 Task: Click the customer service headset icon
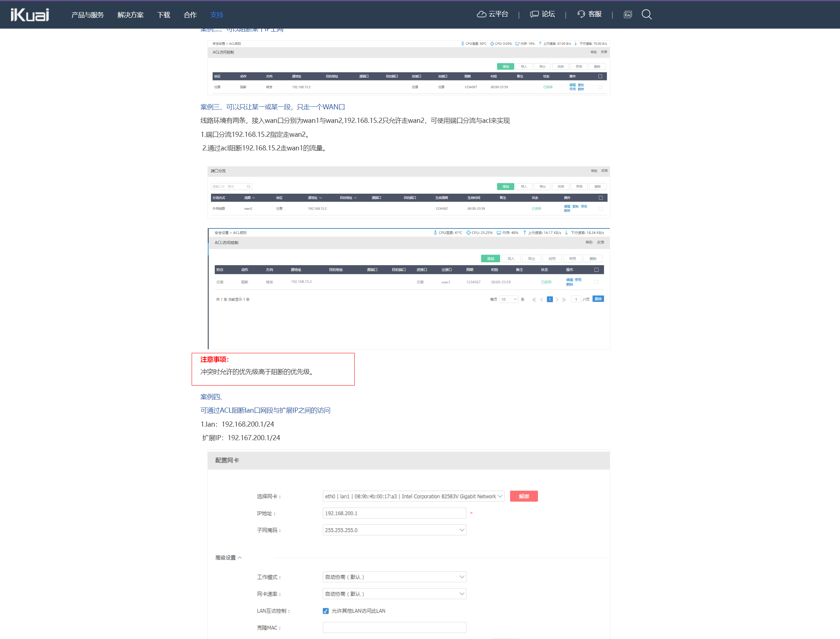tap(581, 14)
